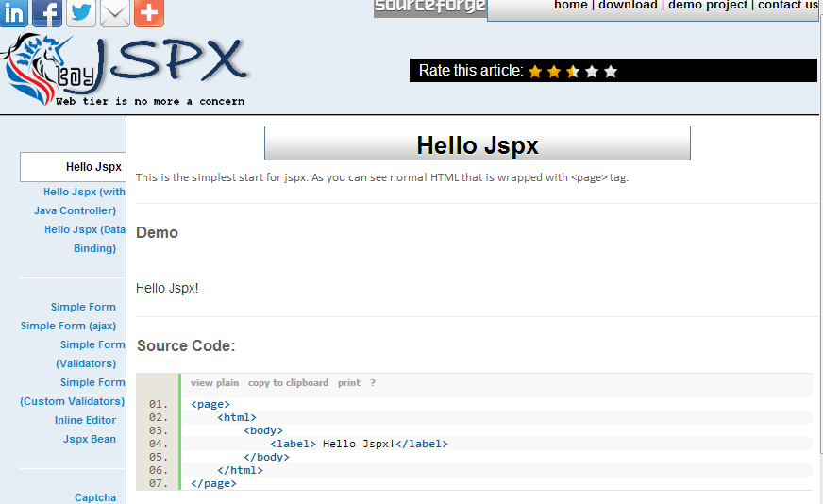Click the LinkedIn share icon
823x504 pixels.
(x=14, y=12)
